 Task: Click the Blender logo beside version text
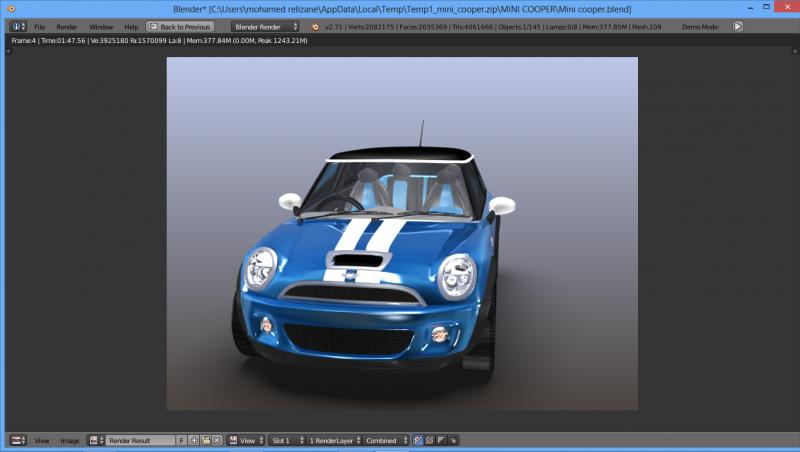pos(315,27)
